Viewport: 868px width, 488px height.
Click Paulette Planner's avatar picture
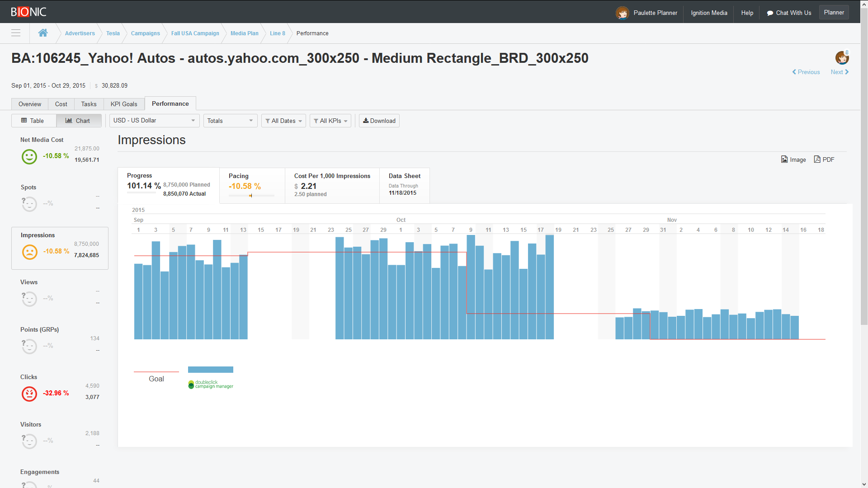click(622, 13)
